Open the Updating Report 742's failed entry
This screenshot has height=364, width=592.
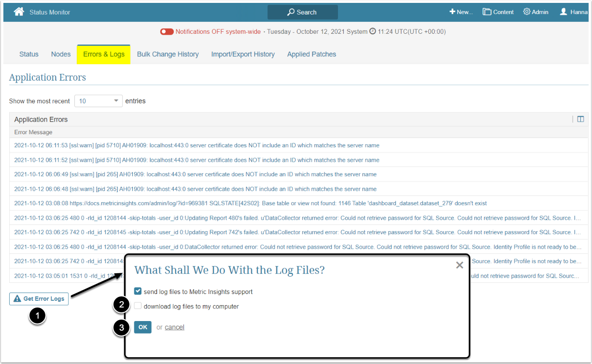click(x=298, y=232)
